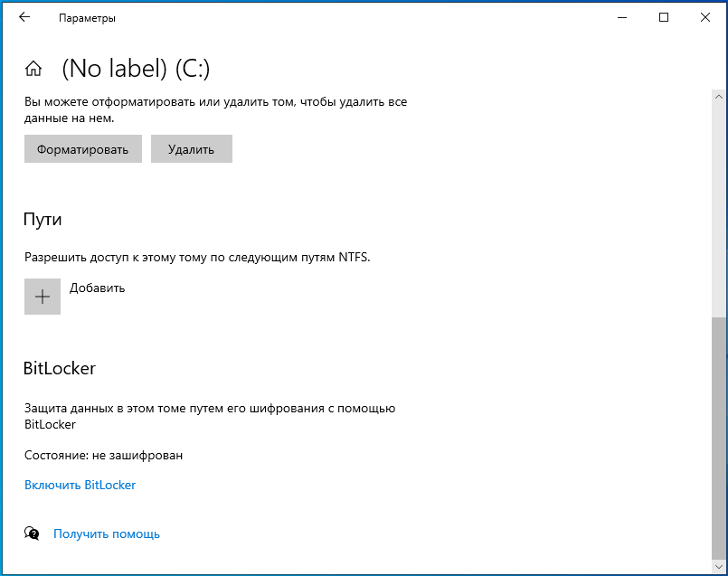Viewport: 728px width, 576px height.
Task: Click the help chat bubble icon
Action: 32,534
